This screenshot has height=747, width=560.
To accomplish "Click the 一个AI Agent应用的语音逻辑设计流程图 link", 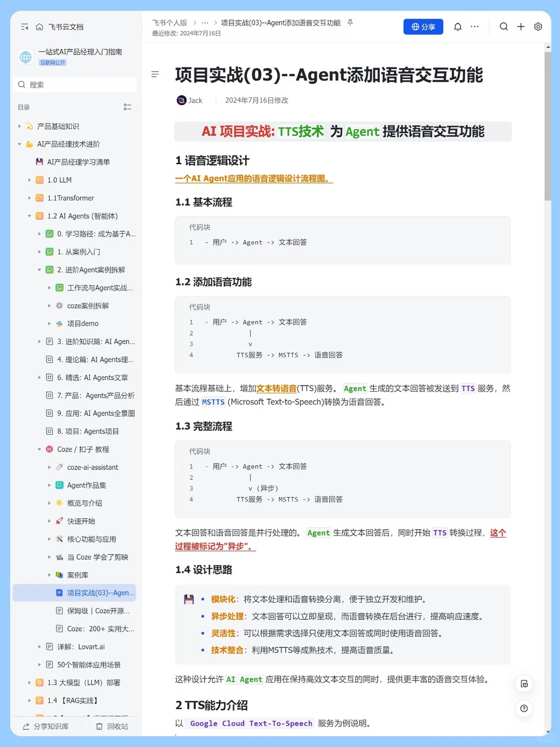I will (x=254, y=178).
